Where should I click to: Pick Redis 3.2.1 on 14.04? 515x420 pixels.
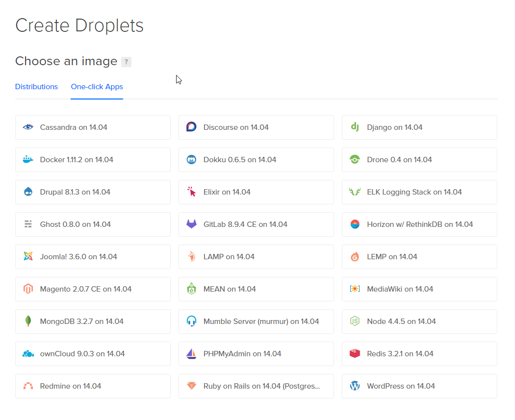(x=419, y=354)
